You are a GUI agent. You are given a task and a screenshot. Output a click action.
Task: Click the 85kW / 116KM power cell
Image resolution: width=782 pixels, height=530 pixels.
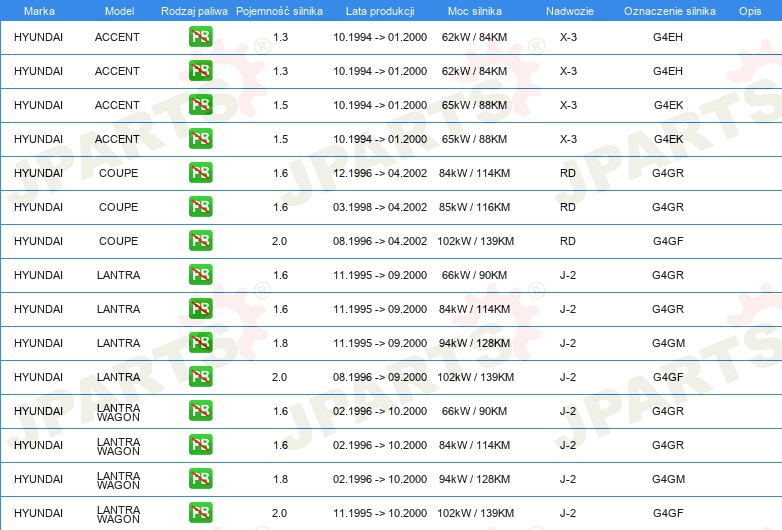pyautogui.click(x=474, y=207)
